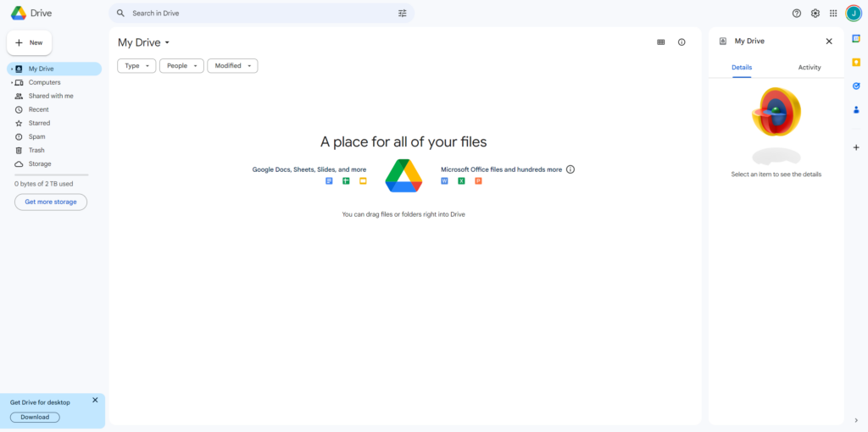
Task: Switch to the Activity tab
Action: point(810,68)
